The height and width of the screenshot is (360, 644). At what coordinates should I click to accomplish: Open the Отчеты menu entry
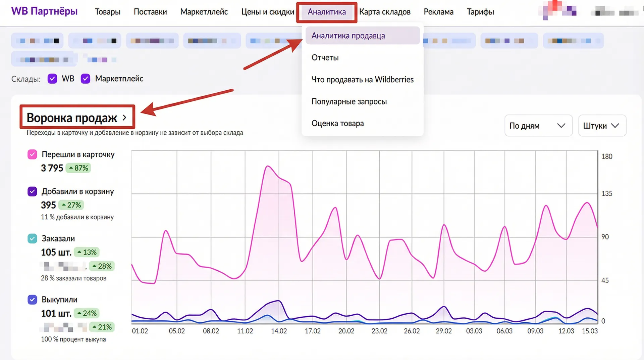coord(325,57)
